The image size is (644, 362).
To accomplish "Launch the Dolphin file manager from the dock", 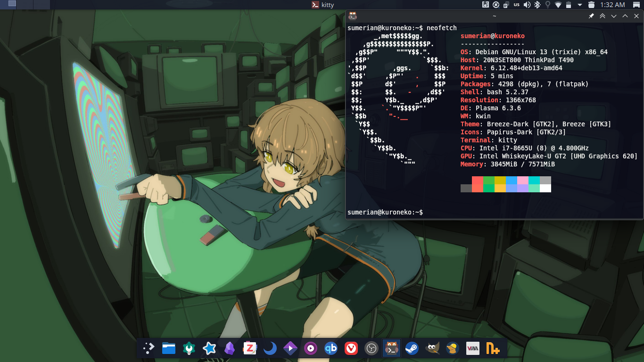I will point(169,348).
